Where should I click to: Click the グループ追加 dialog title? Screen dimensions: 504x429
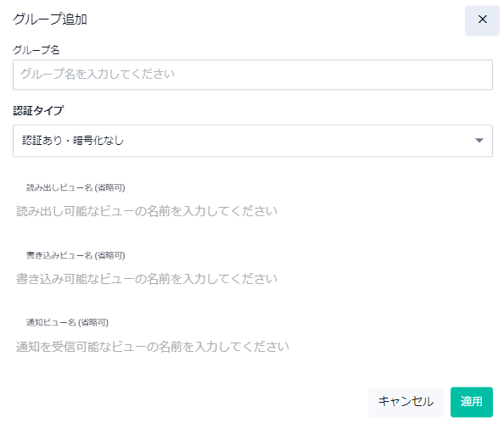tap(50, 19)
